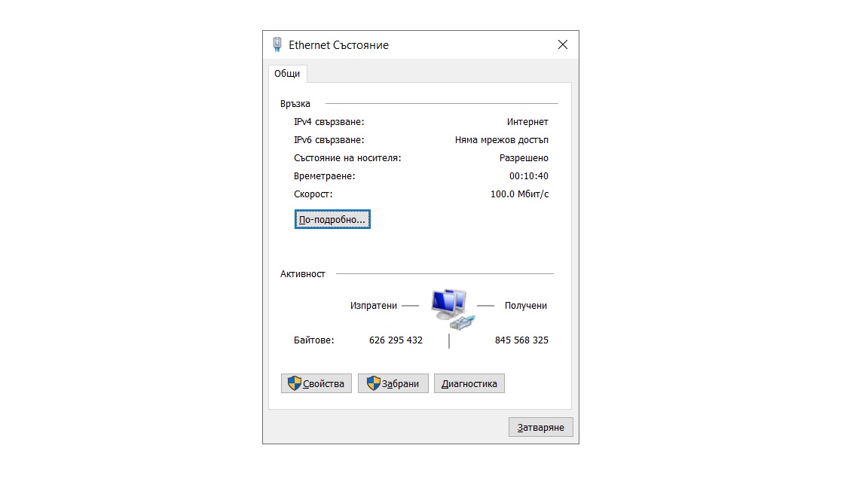Click the Изпратени label
868x488 pixels.
pos(374,306)
